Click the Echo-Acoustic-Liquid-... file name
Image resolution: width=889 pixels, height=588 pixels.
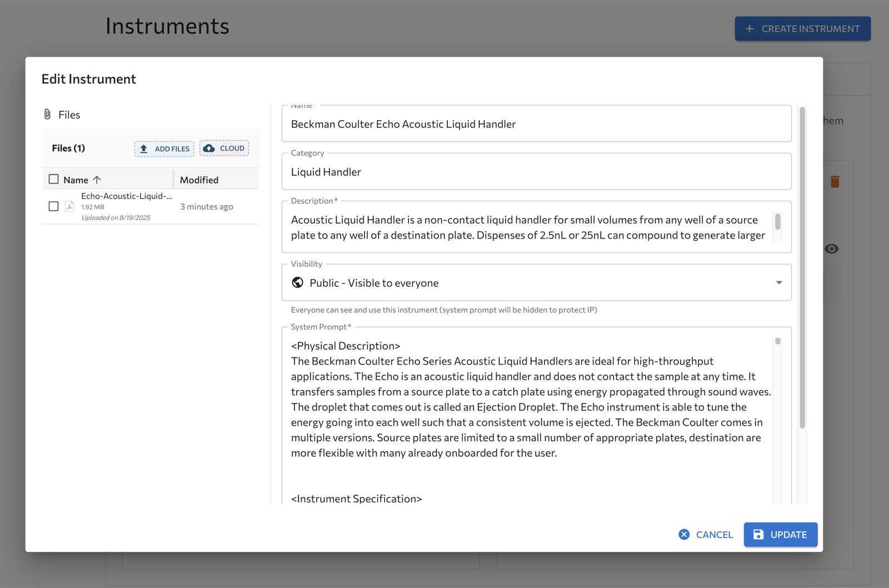click(127, 196)
